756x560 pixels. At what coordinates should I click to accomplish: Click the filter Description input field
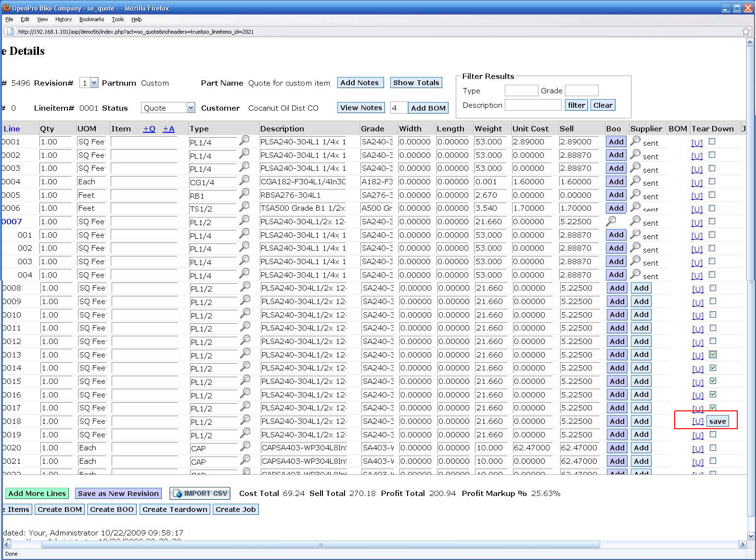[x=533, y=105]
